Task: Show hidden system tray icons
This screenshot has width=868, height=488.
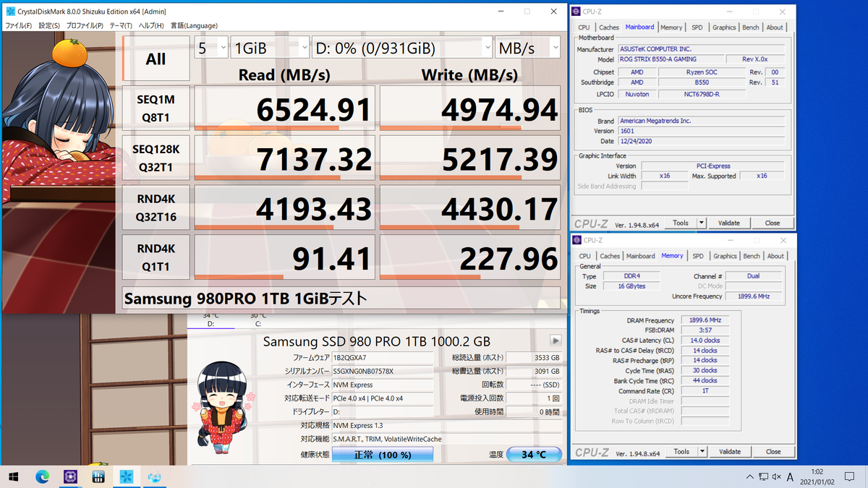Action: tap(750, 476)
